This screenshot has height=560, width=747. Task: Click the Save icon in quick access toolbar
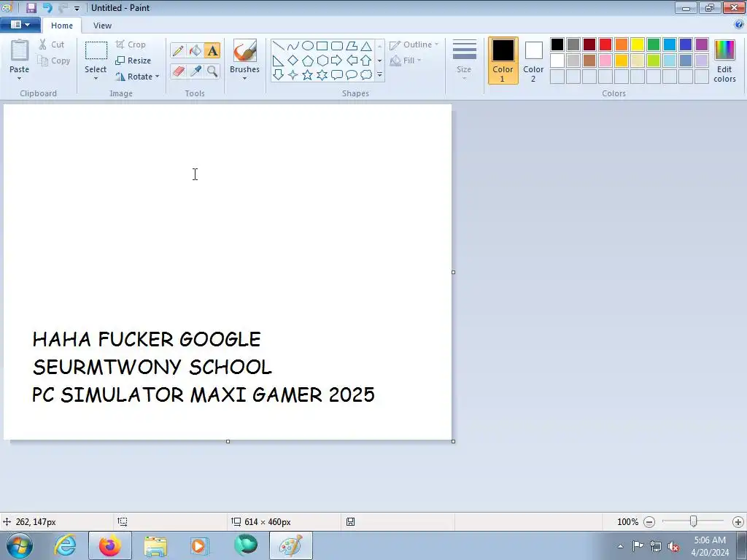tap(31, 7)
